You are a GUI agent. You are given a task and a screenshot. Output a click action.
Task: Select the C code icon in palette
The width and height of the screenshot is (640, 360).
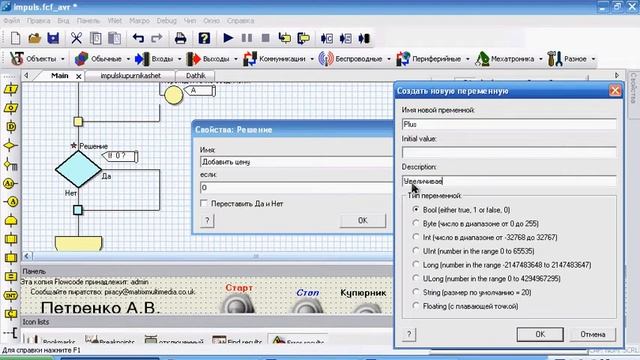pos(11,314)
